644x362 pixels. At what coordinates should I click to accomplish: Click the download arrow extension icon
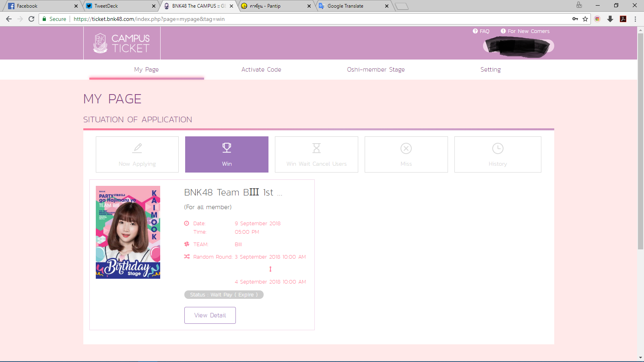[610, 19]
